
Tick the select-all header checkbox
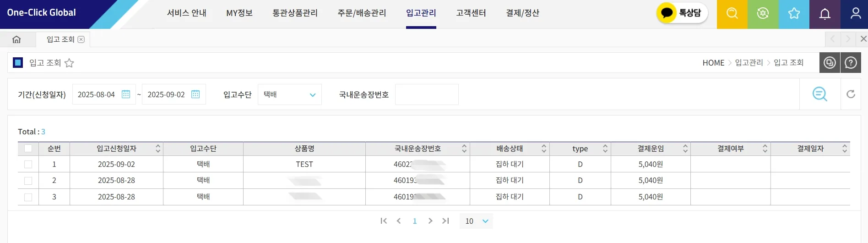pos(28,149)
